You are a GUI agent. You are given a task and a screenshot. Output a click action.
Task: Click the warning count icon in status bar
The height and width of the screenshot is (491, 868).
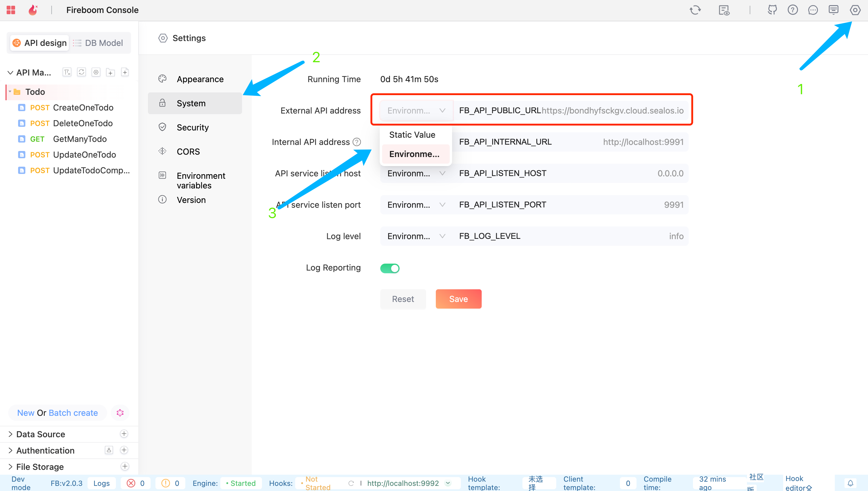165,483
